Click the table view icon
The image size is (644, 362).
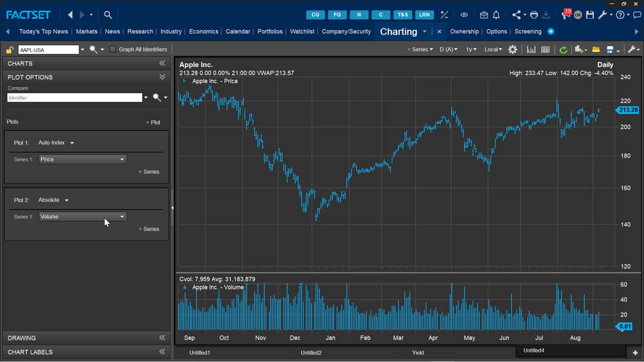(x=545, y=49)
